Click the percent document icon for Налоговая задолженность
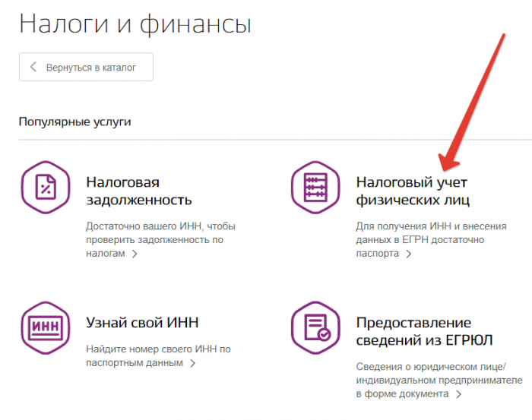The height and width of the screenshot is (420, 532). point(46,187)
